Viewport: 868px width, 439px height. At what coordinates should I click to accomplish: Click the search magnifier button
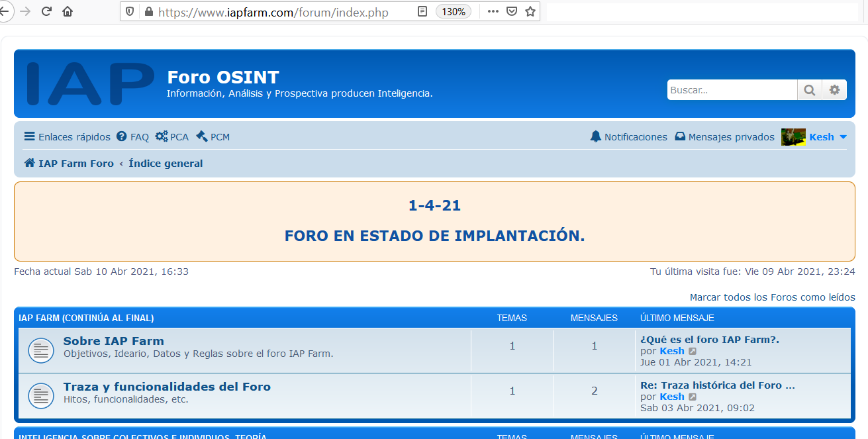point(809,90)
